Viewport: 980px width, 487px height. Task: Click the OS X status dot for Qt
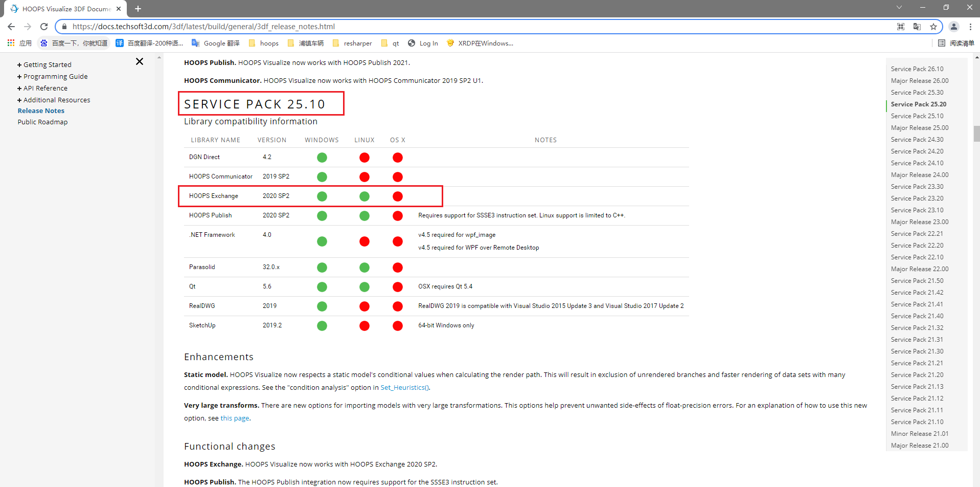point(398,287)
